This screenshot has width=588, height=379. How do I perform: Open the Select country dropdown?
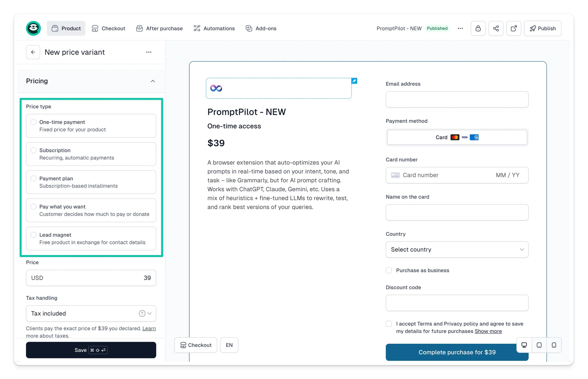[457, 249]
